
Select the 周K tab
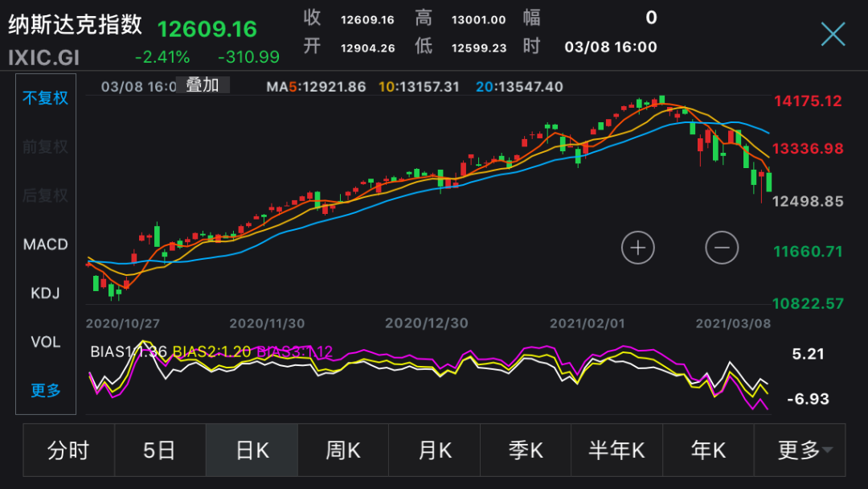coord(343,450)
